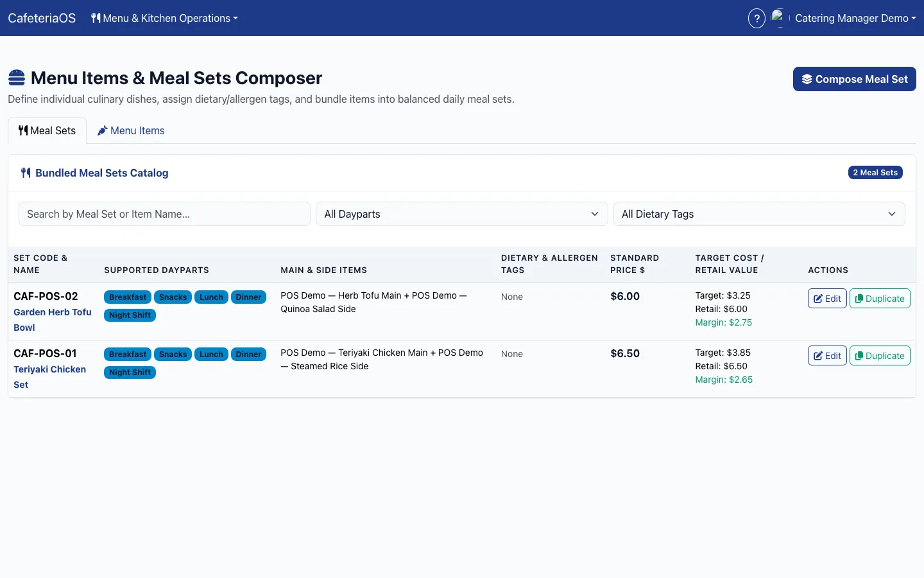Click Night Shift tag in CAF-POS-01 row
The width and height of the screenshot is (924, 578).
pos(130,372)
